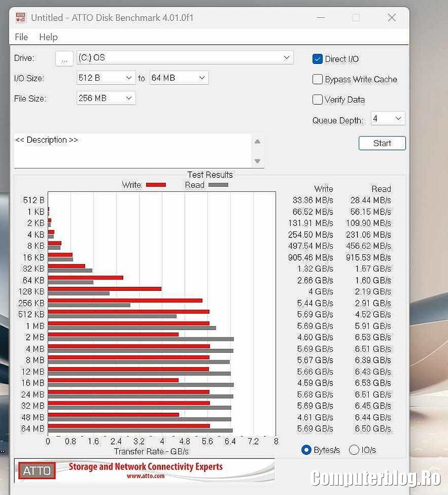Image resolution: width=448 pixels, height=495 pixels.
Task: Expand the minimum I/O Size 512 B dropdown
Action: tap(106, 78)
